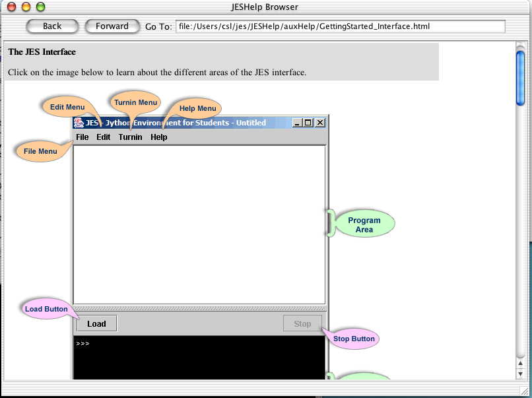The image size is (532, 398).
Task: Click the "Click on the image below" instruction text
Action: (157, 72)
